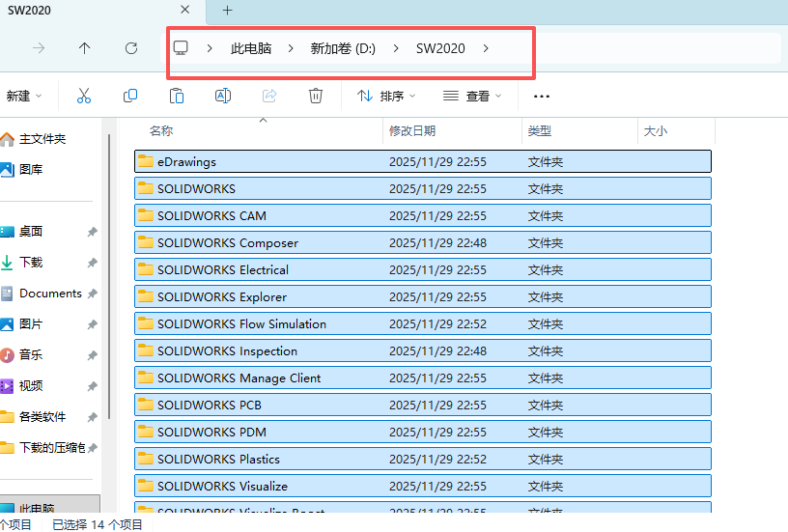The height and width of the screenshot is (532, 788).
Task: Click SW2020 breadcrumb segment
Action: coord(440,48)
